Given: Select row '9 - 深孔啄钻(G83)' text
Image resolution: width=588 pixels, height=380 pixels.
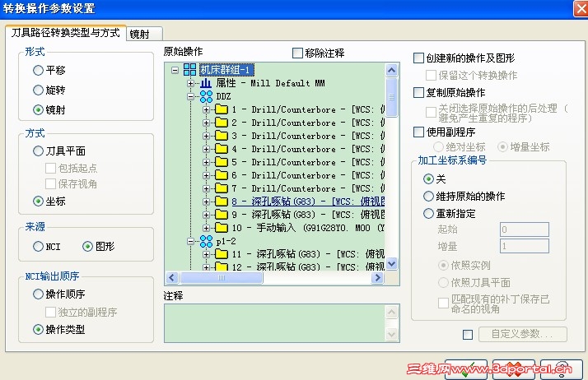Looking at the screenshot, I should coord(308,215).
